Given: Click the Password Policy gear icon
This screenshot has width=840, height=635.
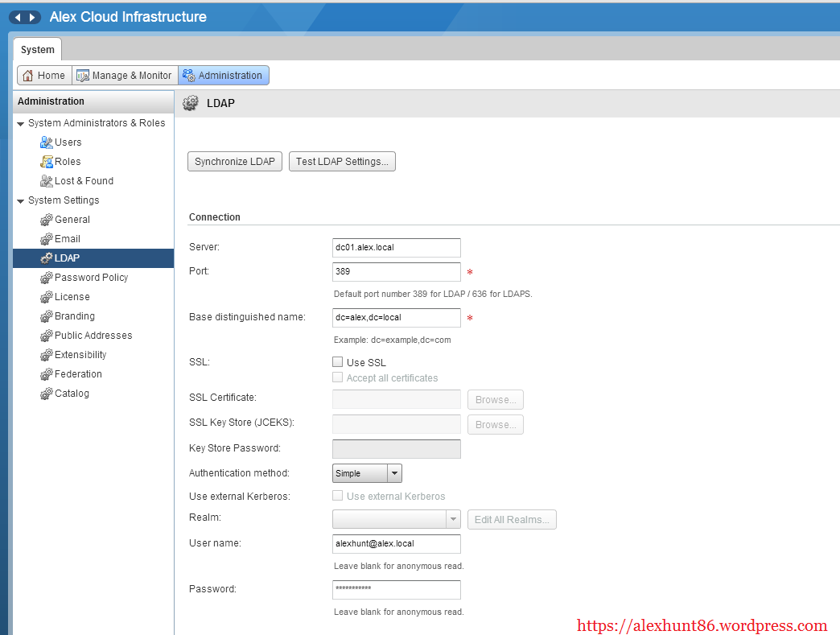Looking at the screenshot, I should [47, 278].
